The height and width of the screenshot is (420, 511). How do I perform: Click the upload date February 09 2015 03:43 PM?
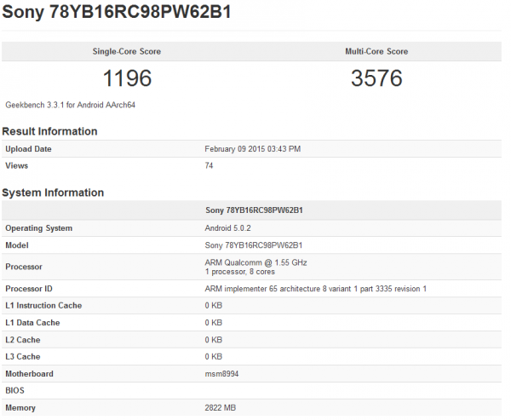click(x=253, y=149)
